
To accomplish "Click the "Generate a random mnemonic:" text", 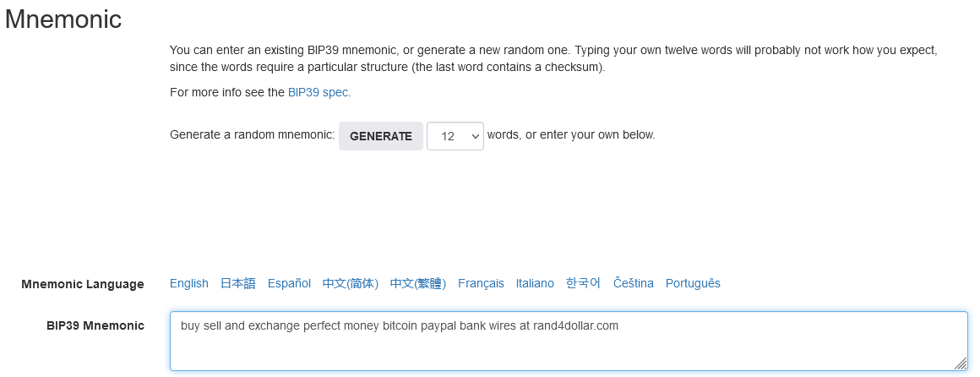I will pos(252,135).
